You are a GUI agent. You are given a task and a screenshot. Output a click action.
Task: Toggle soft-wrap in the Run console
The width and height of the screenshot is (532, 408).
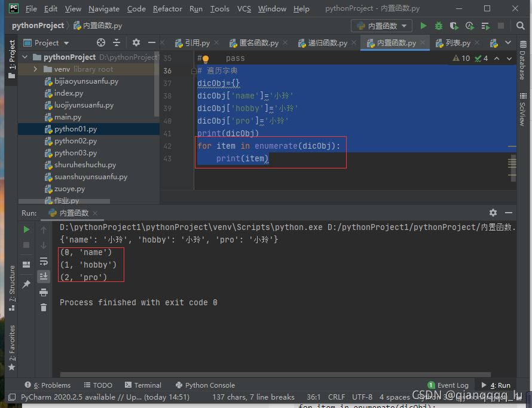coord(44,261)
